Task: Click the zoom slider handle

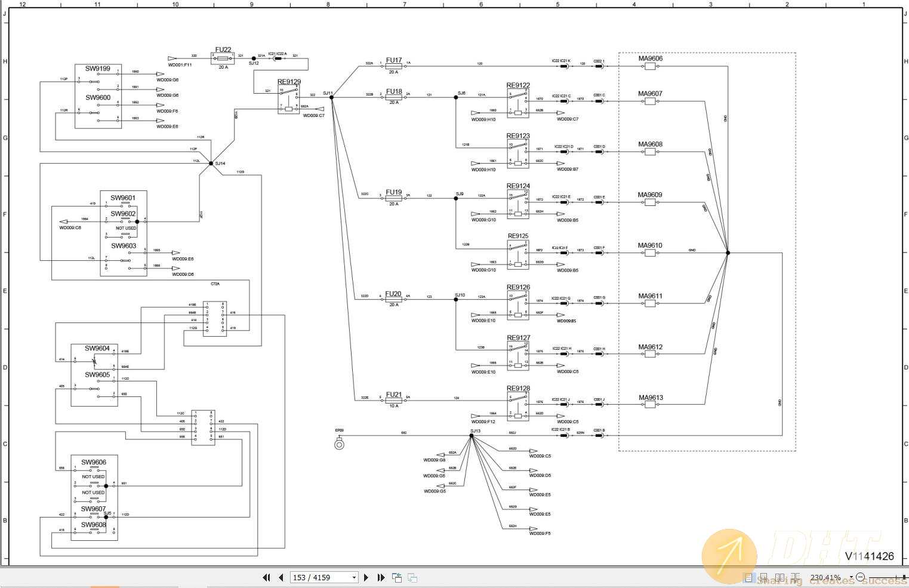Action: [x=904, y=577]
